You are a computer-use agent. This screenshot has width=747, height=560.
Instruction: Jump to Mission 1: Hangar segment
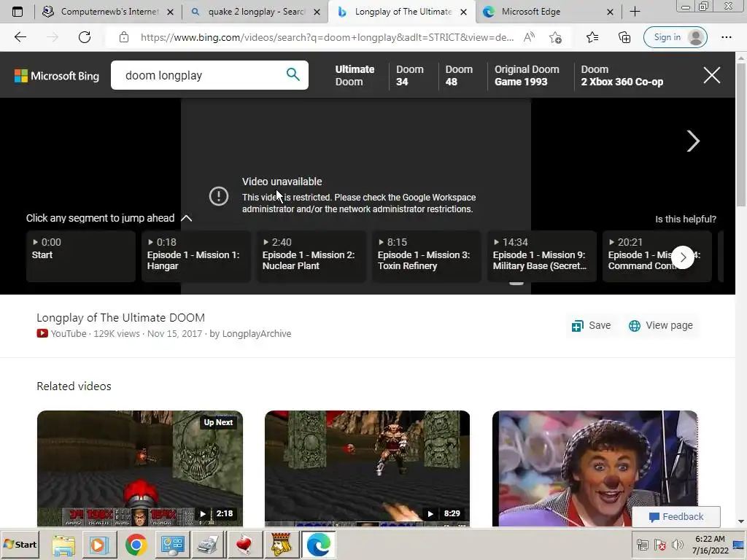pos(196,256)
